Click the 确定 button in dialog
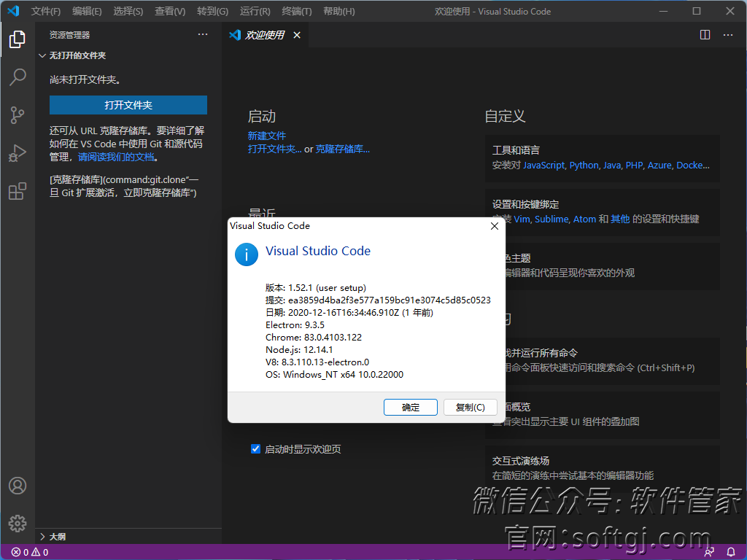 click(x=411, y=407)
